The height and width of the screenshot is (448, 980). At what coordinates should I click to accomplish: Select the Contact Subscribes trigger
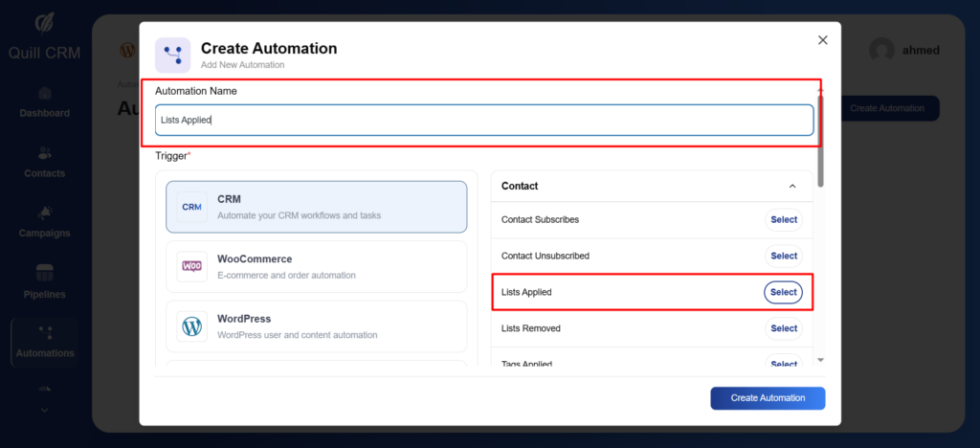pyautogui.click(x=783, y=220)
